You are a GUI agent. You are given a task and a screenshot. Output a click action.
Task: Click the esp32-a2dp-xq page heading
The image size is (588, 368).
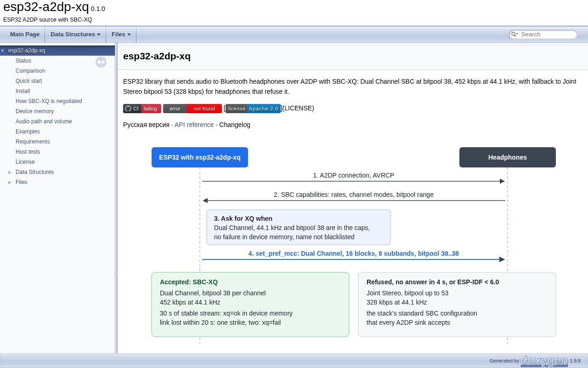coord(157,56)
